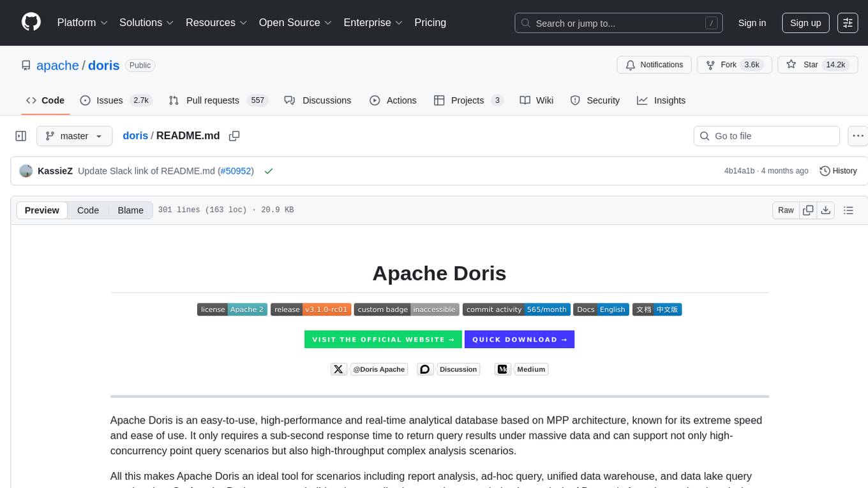Expand the Solutions menu
Image resolution: width=868 pixels, height=488 pixels.
click(x=147, y=22)
